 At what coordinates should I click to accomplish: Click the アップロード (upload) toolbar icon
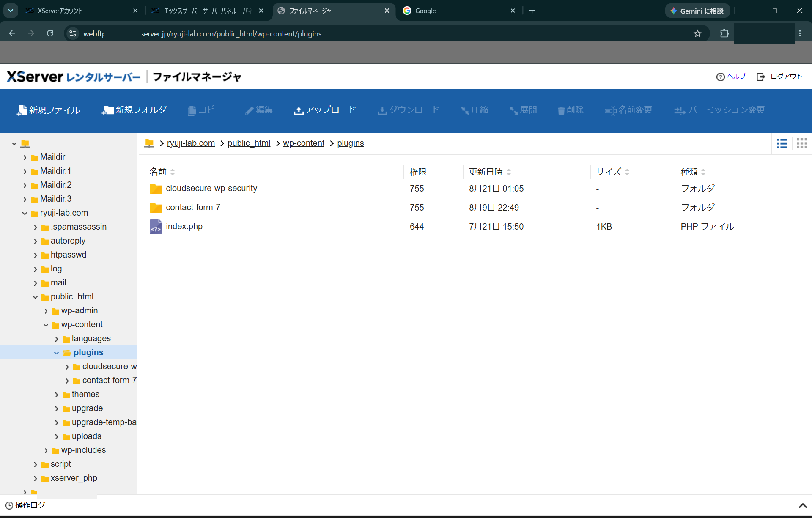point(299,110)
